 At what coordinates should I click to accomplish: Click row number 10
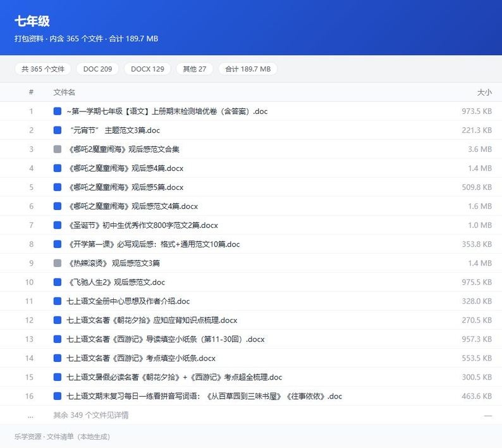(x=29, y=282)
